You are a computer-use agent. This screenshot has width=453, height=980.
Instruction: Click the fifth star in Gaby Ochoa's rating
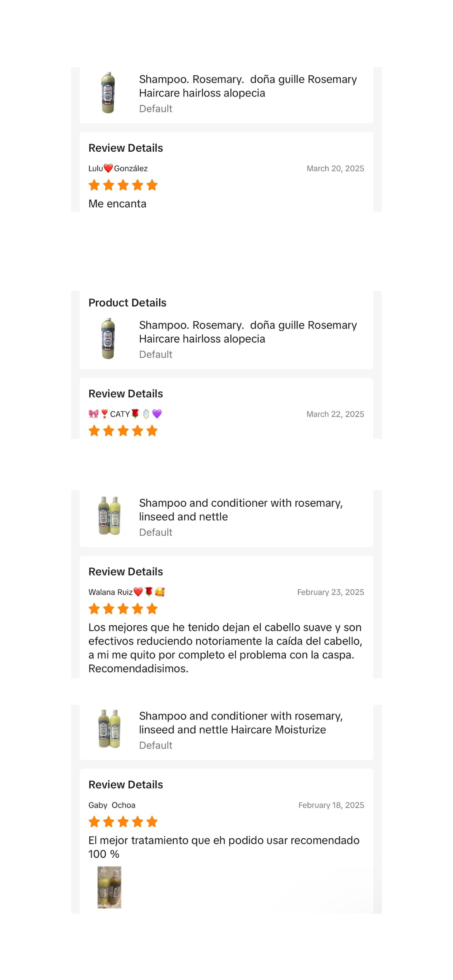pyautogui.click(x=152, y=822)
